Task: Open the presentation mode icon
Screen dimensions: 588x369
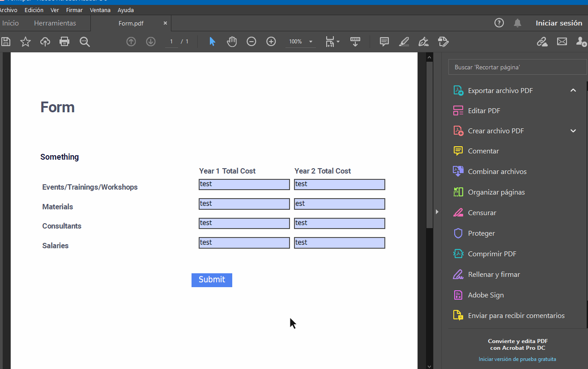Action: point(355,42)
